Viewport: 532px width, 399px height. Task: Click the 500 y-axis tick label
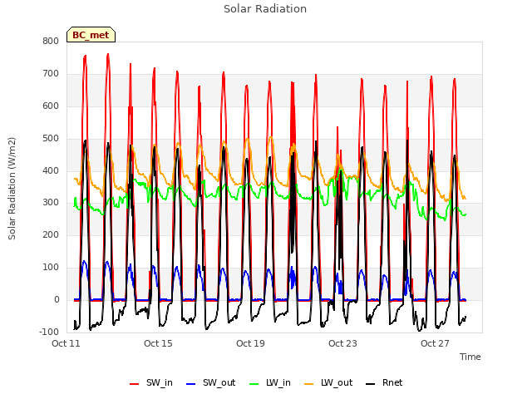[51, 138]
